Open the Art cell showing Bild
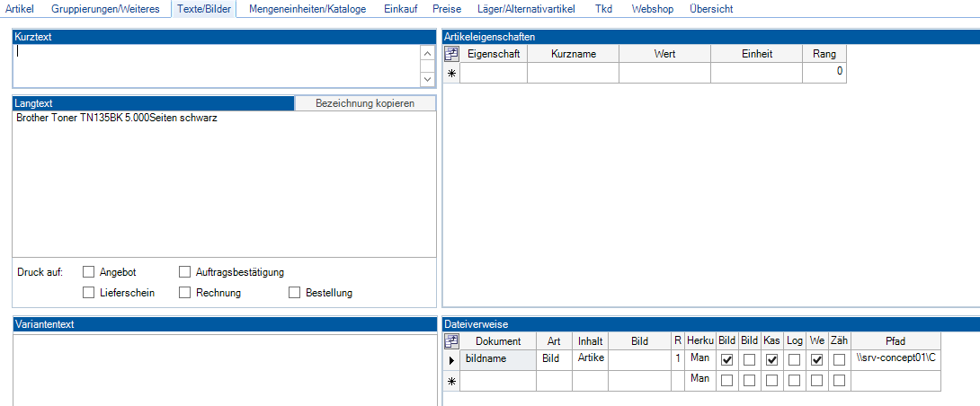 [553, 359]
